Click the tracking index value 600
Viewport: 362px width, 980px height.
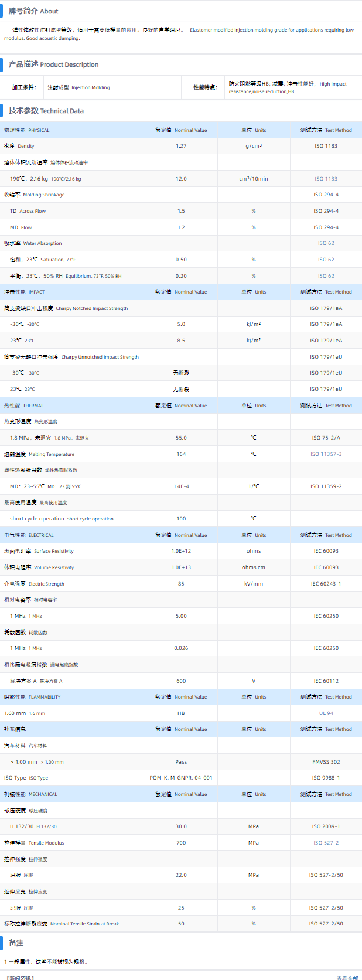(x=181, y=681)
